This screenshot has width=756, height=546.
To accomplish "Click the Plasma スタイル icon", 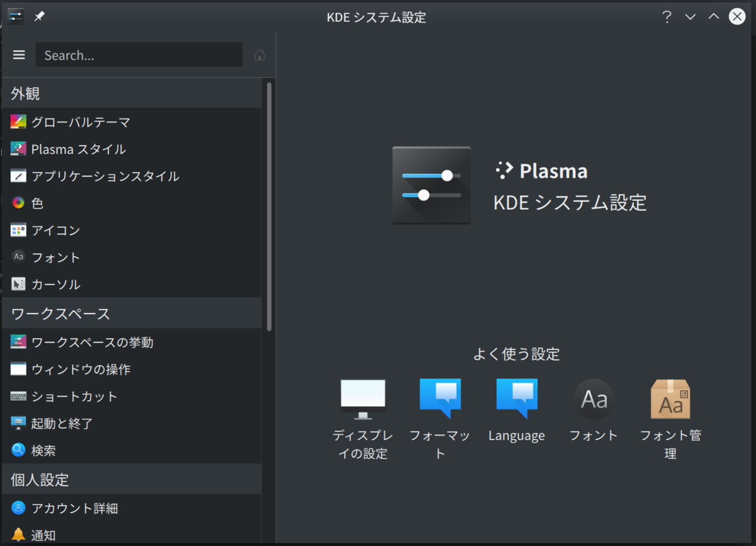I will point(18,149).
